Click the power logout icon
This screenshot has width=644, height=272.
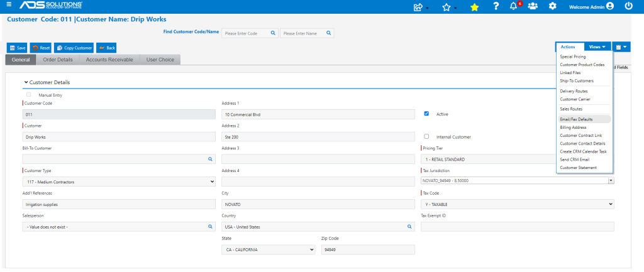click(628, 6)
